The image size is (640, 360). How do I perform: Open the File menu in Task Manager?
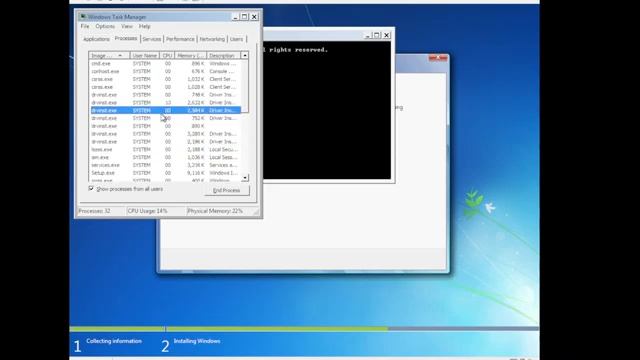pos(85,26)
